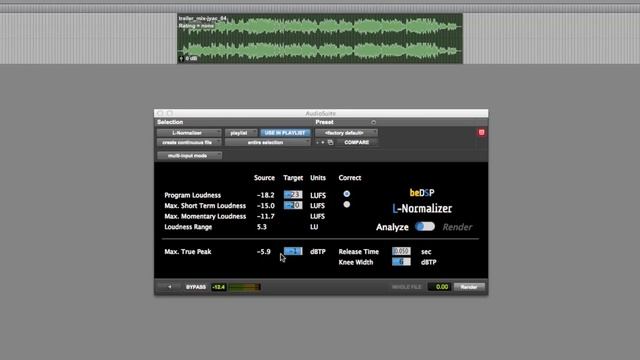640x360 pixels.
Task: Click the red target icon in AudioSuite header
Action: 482,132
